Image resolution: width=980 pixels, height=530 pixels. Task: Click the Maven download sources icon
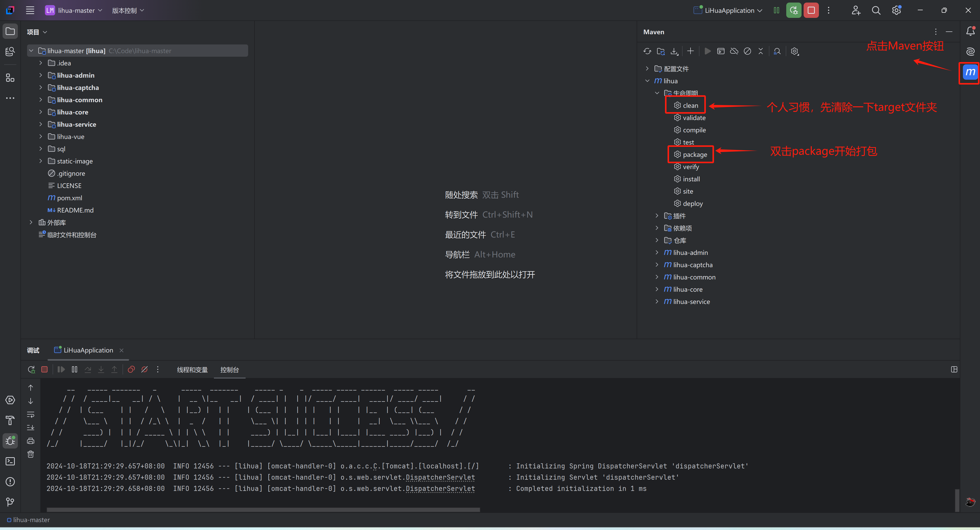point(674,51)
